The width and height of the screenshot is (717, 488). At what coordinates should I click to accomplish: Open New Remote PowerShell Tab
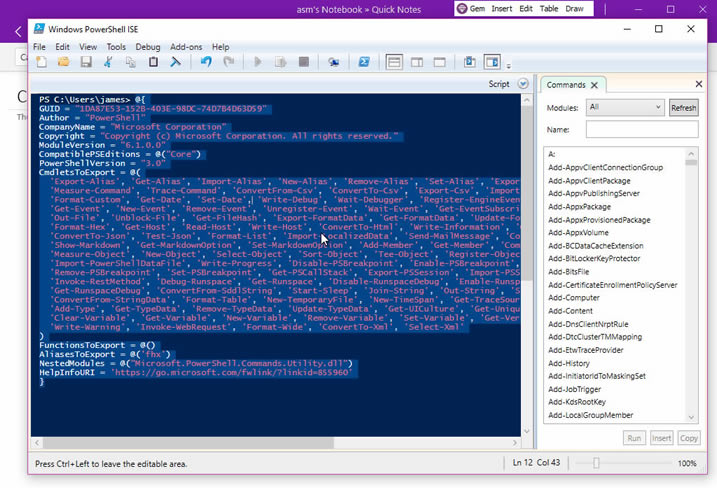333,62
